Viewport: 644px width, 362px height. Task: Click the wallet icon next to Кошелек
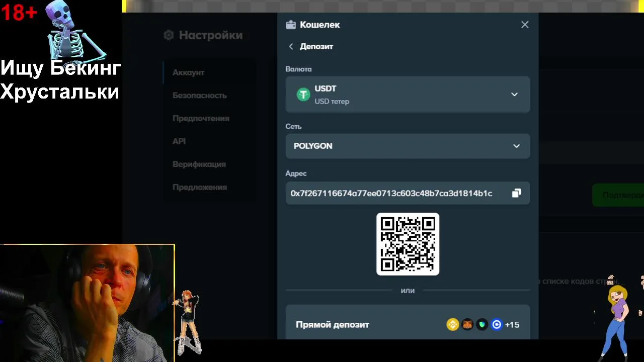click(x=290, y=25)
